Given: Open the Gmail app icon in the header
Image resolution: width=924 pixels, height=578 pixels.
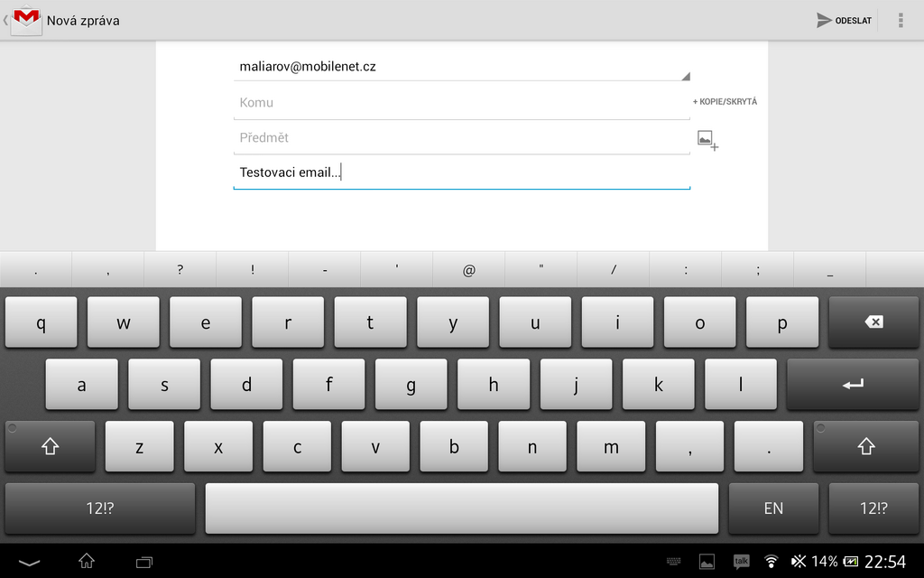Looking at the screenshot, I should click(x=25, y=19).
